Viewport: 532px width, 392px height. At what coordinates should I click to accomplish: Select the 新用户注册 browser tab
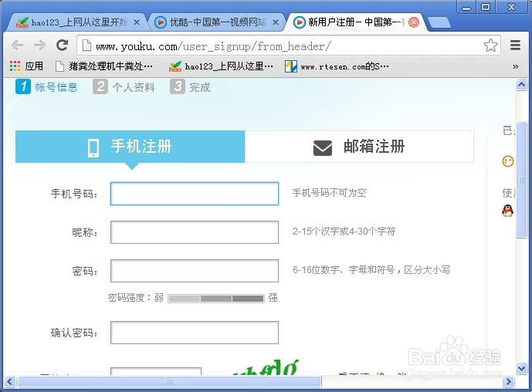(356, 22)
